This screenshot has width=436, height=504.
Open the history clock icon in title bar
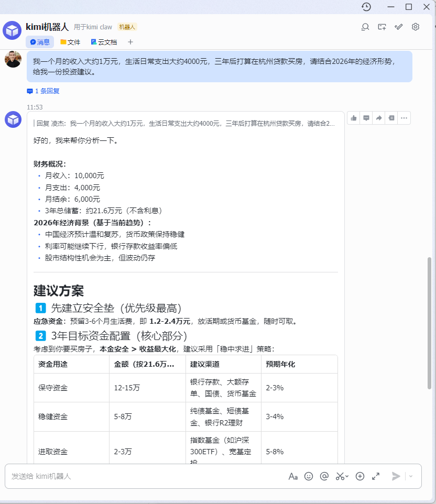(366, 7)
